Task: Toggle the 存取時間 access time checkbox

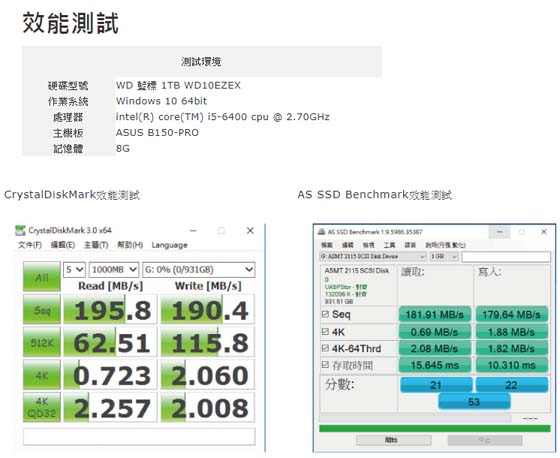Action: tap(325, 365)
